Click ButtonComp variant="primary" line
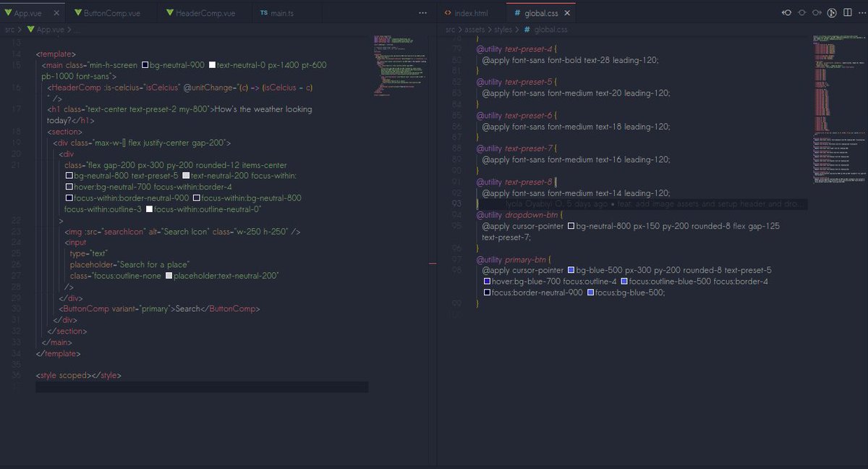 point(159,309)
